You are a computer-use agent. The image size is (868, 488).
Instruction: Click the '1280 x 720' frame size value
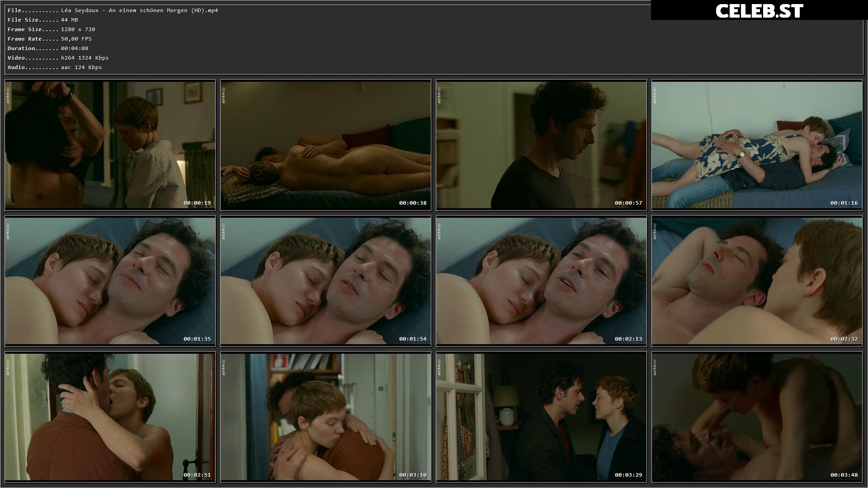[78, 29]
